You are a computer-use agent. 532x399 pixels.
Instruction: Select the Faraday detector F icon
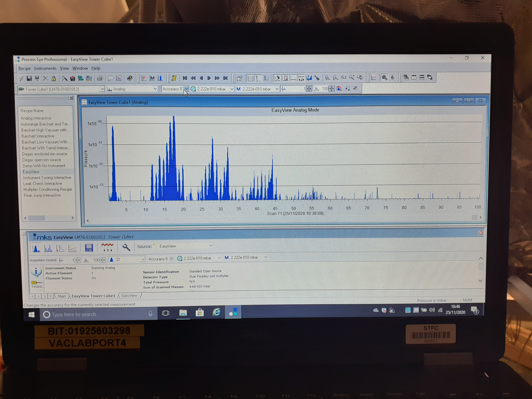144,78
